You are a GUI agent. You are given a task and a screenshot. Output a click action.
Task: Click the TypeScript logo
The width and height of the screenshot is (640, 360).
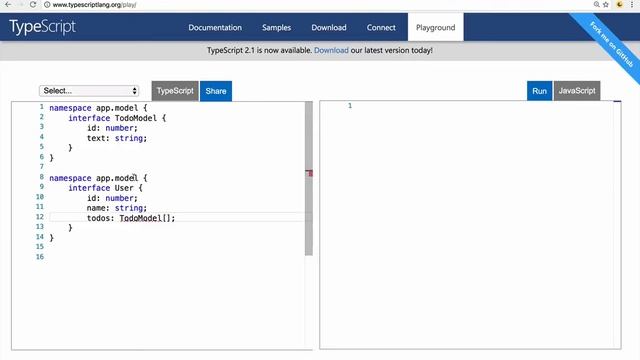tap(42, 27)
